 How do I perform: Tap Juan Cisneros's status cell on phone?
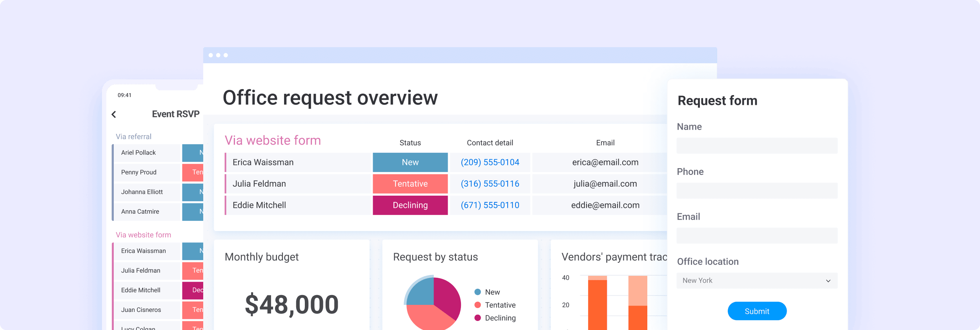(x=193, y=310)
